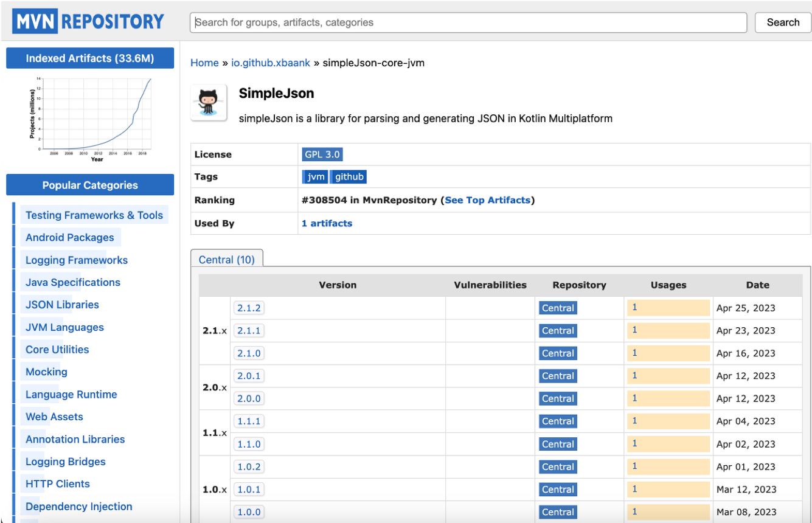Open Logging Bridges category
The image size is (812, 523).
point(66,462)
